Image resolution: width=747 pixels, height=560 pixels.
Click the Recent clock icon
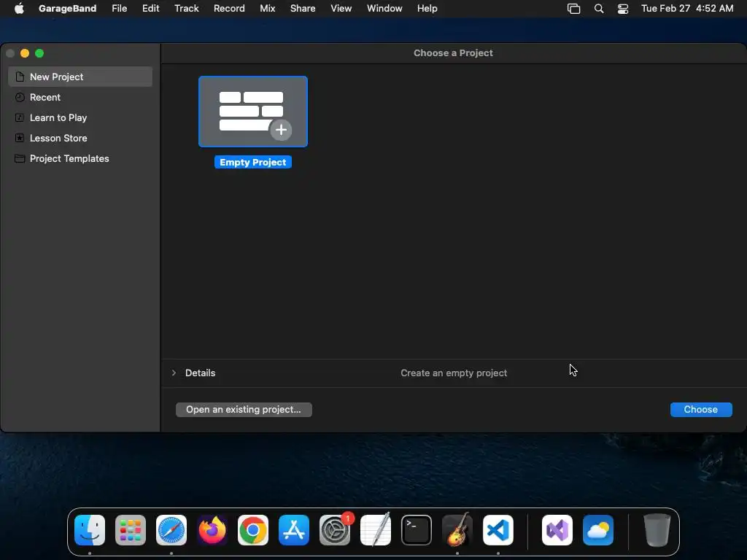(x=20, y=97)
